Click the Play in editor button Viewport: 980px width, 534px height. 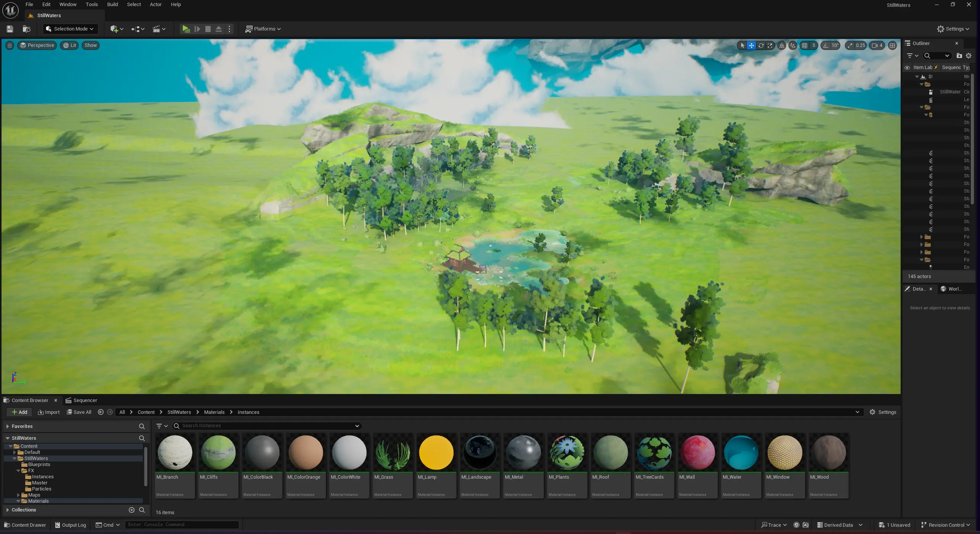pyautogui.click(x=186, y=29)
